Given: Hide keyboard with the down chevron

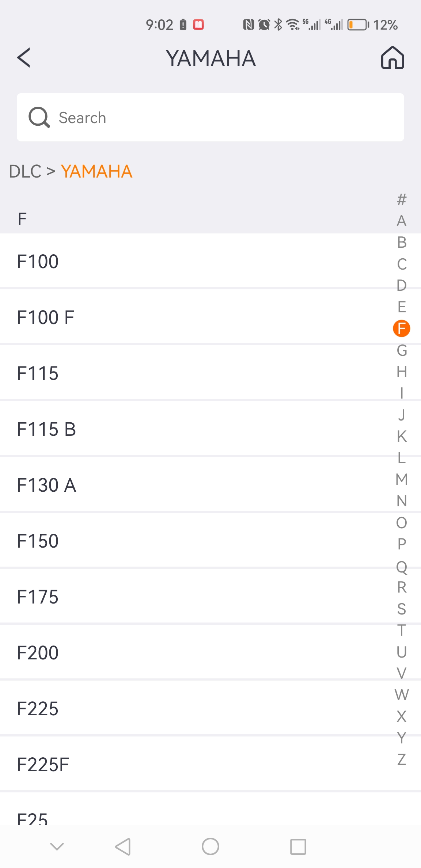Looking at the screenshot, I should (57, 846).
